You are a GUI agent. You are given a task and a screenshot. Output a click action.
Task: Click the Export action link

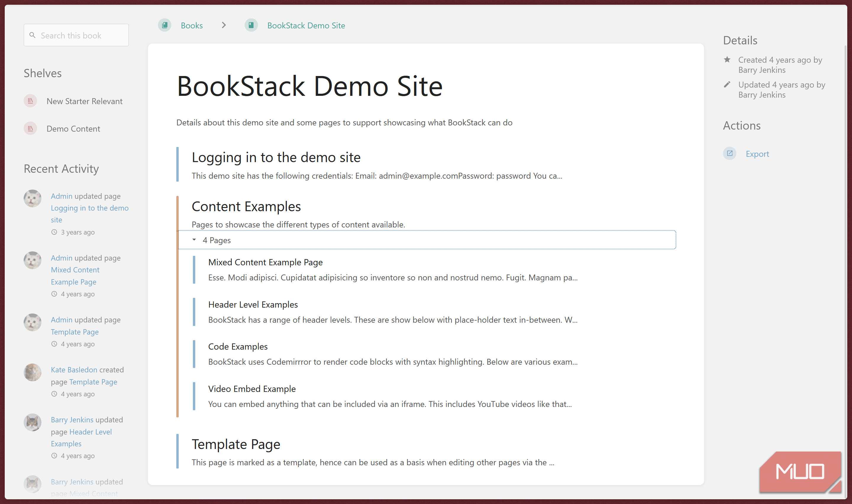pyautogui.click(x=757, y=154)
